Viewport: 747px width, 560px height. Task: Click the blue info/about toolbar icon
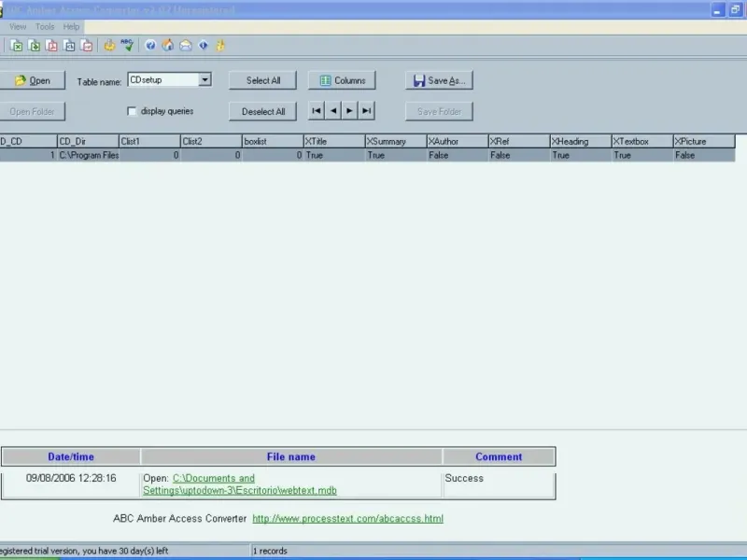click(x=204, y=45)
